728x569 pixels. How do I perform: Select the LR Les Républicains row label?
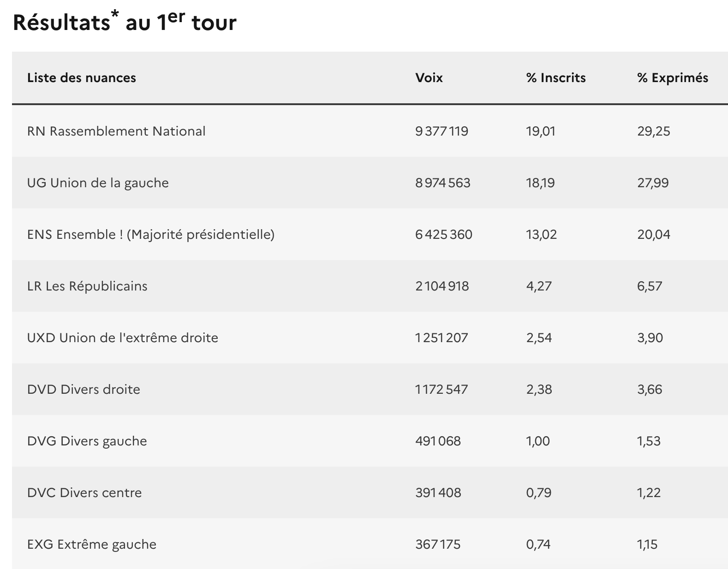pyautogui.click(x=87, y=286)
